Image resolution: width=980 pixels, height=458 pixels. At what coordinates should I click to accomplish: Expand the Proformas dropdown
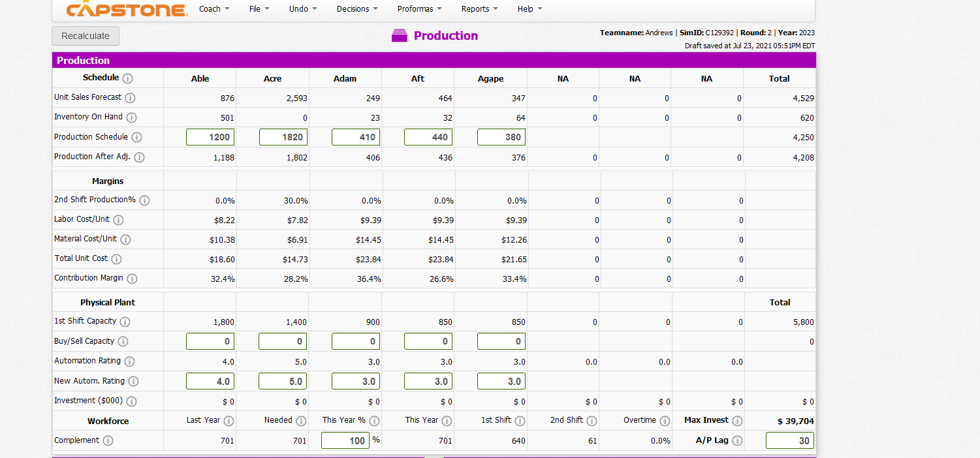point(419,8)
